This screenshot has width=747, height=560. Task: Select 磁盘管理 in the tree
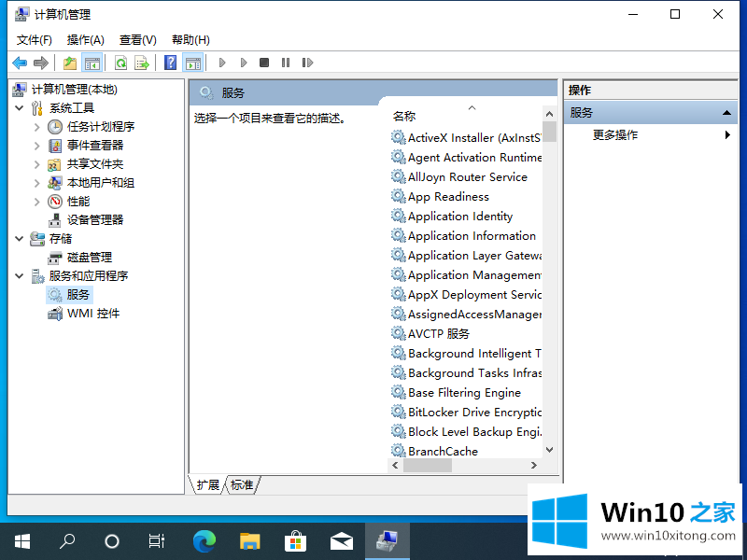(90, 258)
